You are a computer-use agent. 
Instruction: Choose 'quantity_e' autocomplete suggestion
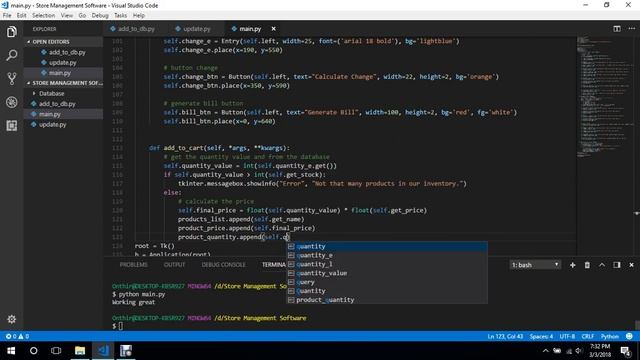pos(387,255)
